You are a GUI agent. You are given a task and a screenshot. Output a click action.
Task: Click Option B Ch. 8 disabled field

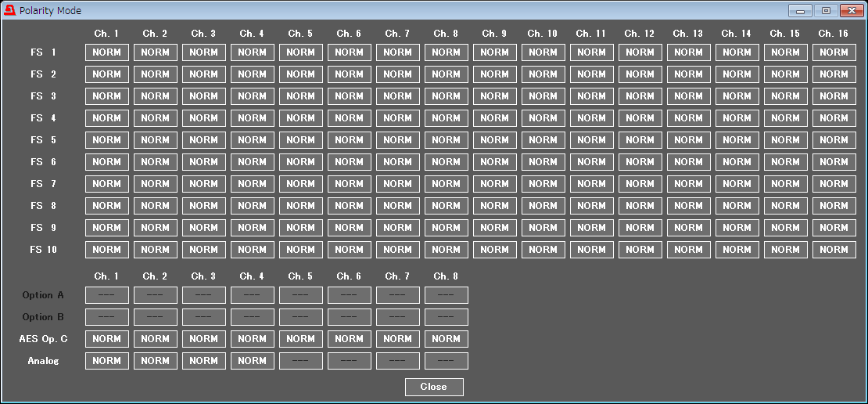[447, 317]
